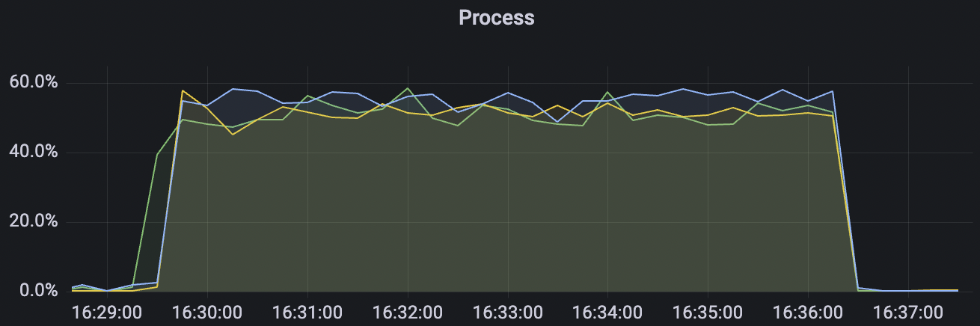980x326 pixels.
Task: Click the 20.0% y-axis label
Action: click(x=34, y=221)
